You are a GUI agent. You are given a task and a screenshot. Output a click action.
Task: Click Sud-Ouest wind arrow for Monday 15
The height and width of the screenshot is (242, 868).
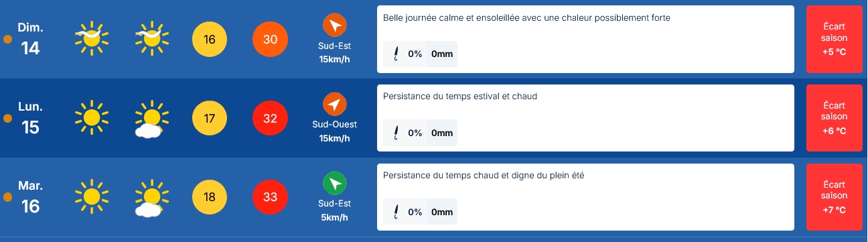click(x=335, y=105)
